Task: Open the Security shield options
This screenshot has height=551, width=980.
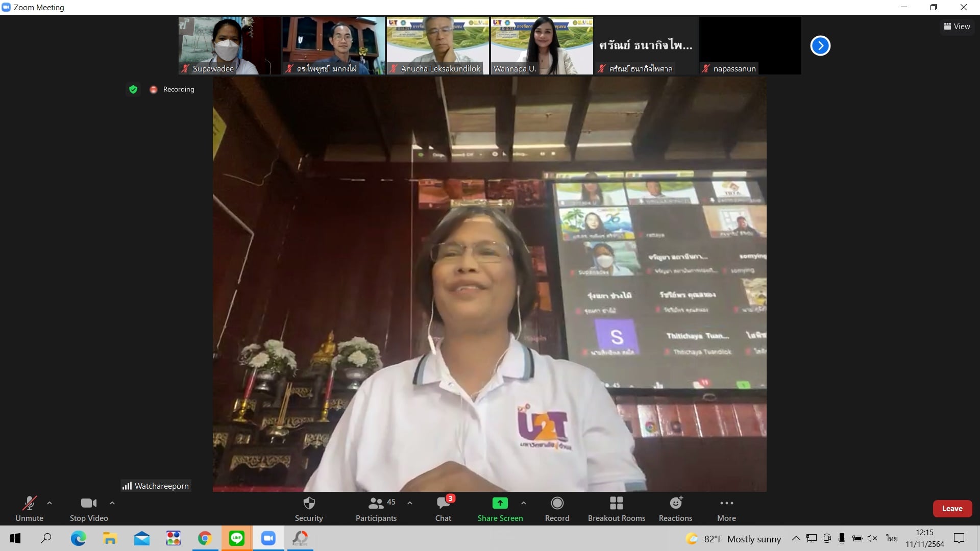Action: 309,509
